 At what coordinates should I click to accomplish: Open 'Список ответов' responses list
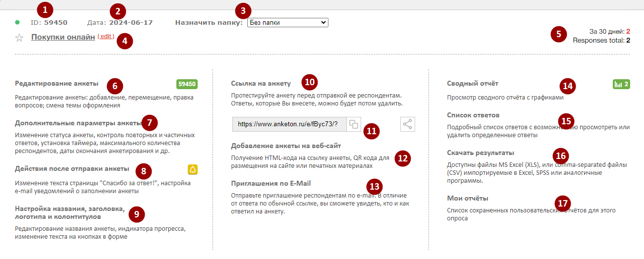tap(473, 115)
